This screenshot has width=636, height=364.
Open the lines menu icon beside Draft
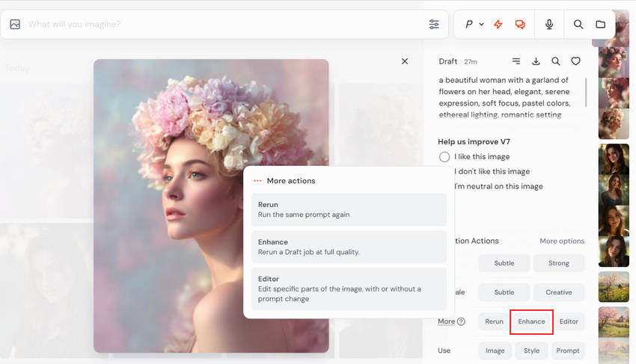[x=516, y=61]
